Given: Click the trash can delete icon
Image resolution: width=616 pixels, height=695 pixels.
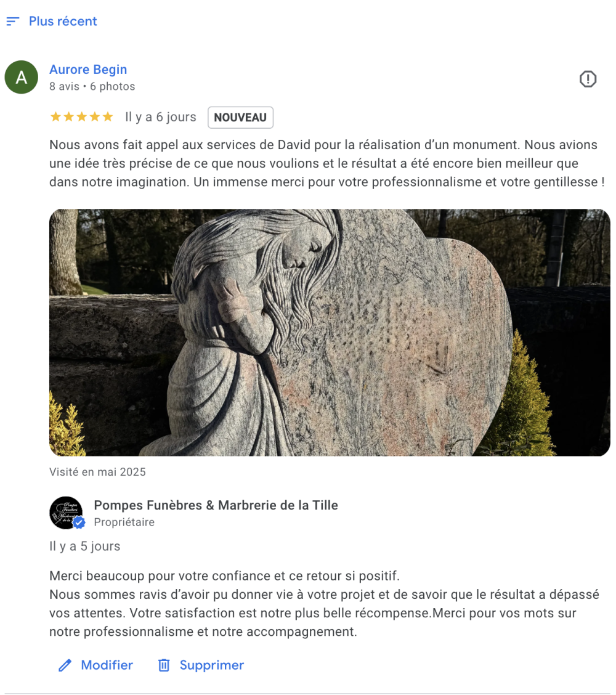Looking at the screenshot, I should coord(164,665).
